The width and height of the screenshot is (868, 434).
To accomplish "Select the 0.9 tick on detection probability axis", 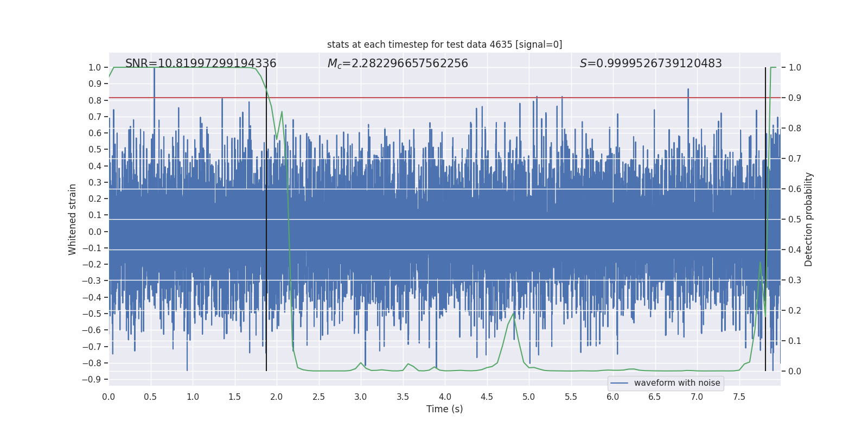I will (x=795, y=98).
